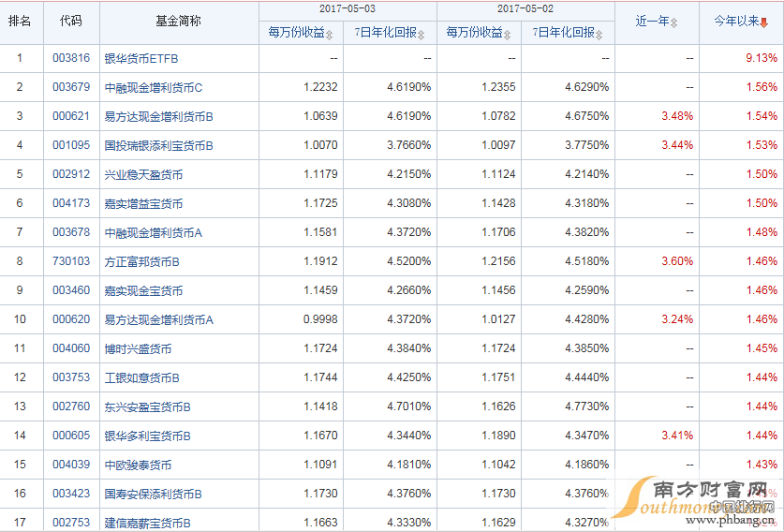Open fund 嘉实现金宝货币

[x=143, y=290]
